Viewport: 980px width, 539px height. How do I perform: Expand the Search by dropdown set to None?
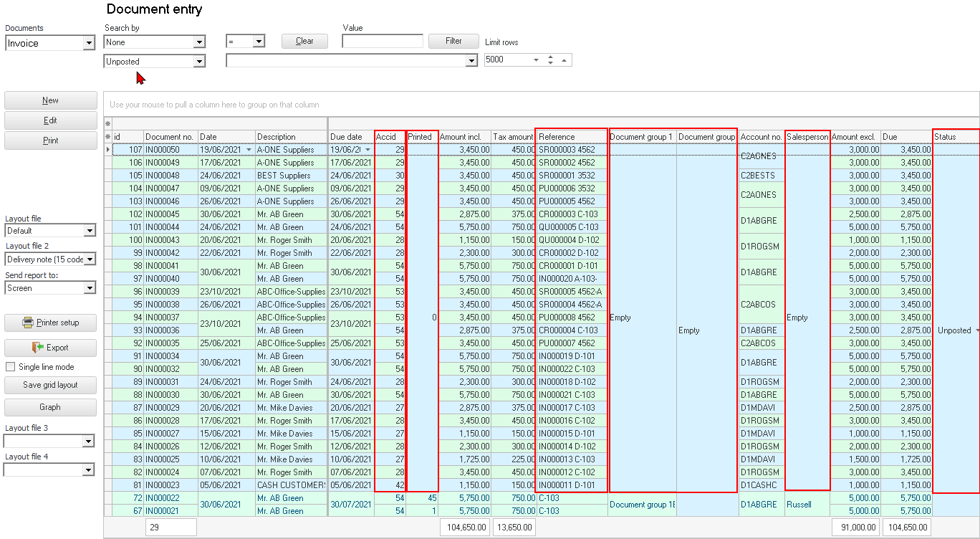click(199, 42)
